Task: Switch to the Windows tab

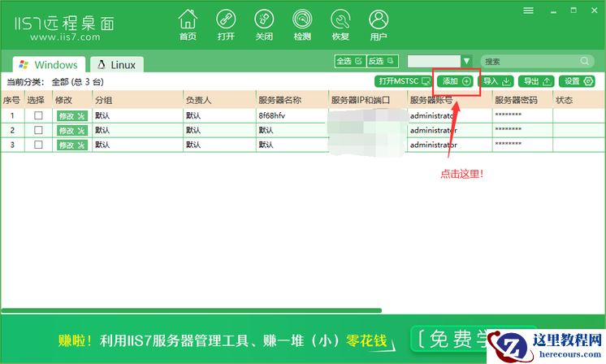Action: (49, 64)
